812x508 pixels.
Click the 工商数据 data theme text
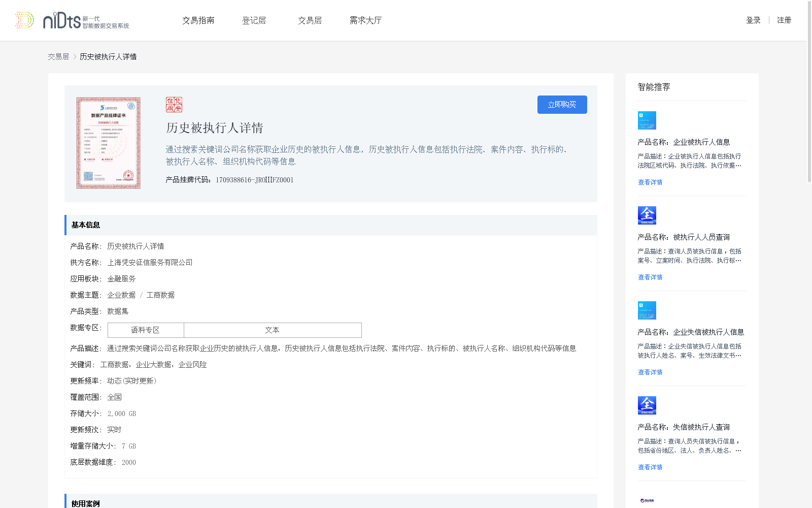pos(160,295)
